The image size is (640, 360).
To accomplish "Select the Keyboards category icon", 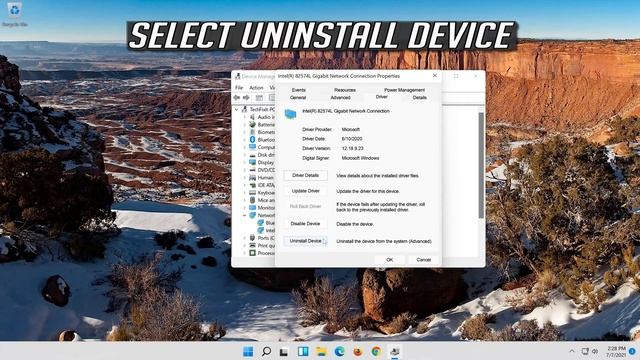I will click(x=253, y=193).
